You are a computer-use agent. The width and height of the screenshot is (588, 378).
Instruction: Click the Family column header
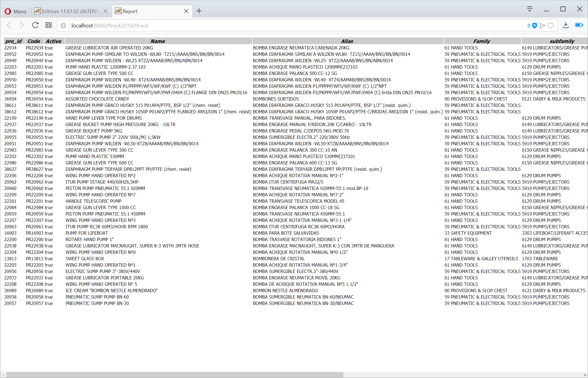482,41
